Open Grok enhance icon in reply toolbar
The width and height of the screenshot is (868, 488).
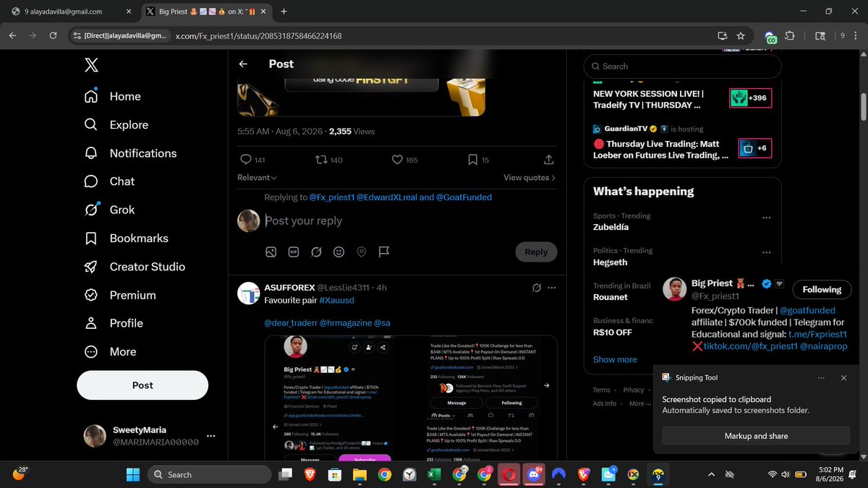point(316,252)
